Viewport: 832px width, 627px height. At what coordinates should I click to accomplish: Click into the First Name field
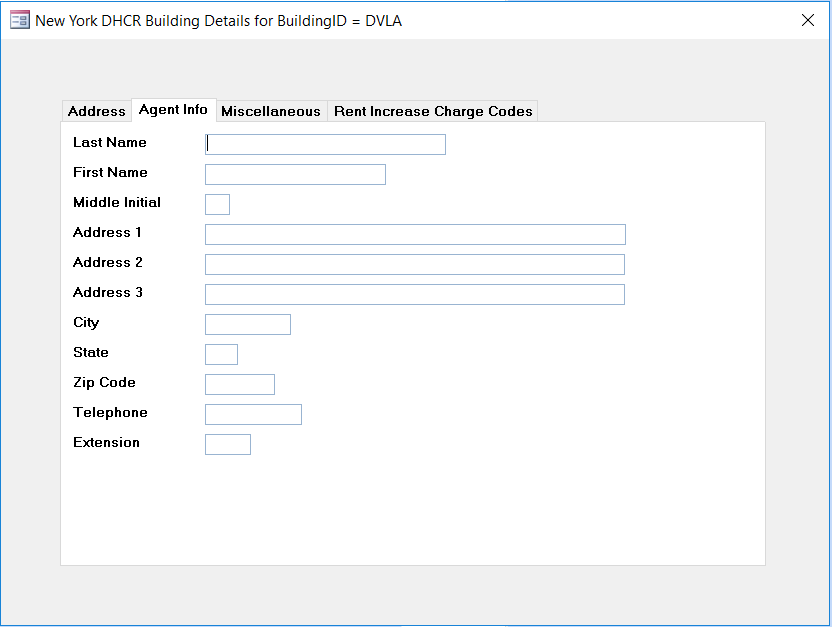click(296, 175)
